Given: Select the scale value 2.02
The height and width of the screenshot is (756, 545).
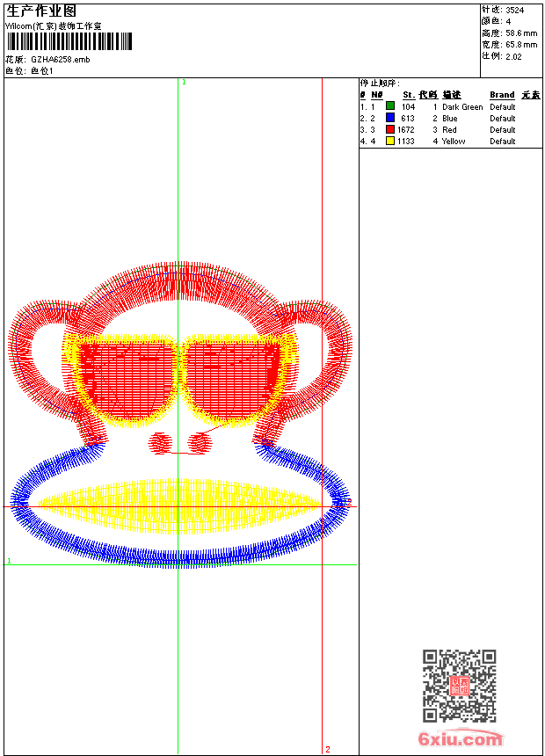Looking at the screenshot, I should (x=513, y=56).
